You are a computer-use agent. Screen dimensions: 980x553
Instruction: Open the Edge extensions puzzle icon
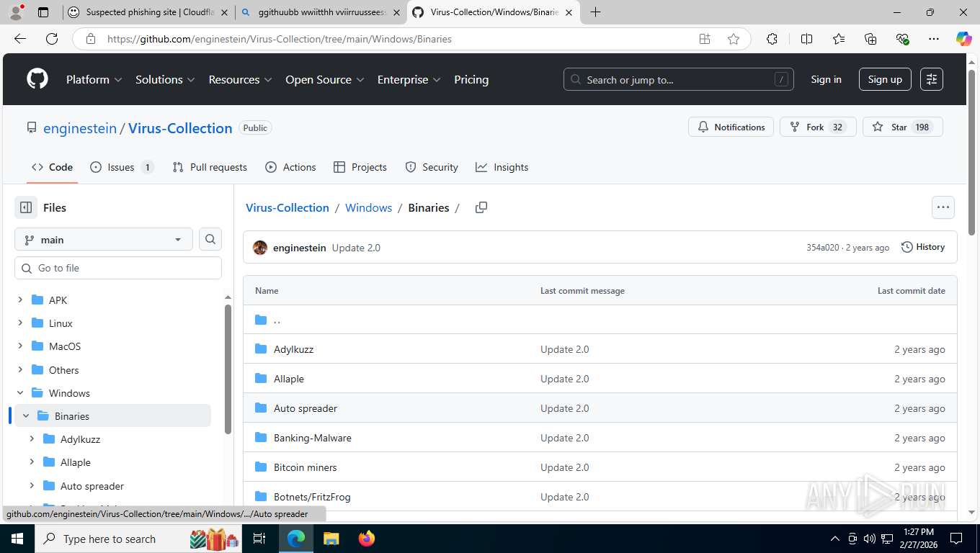click(772, 39)
